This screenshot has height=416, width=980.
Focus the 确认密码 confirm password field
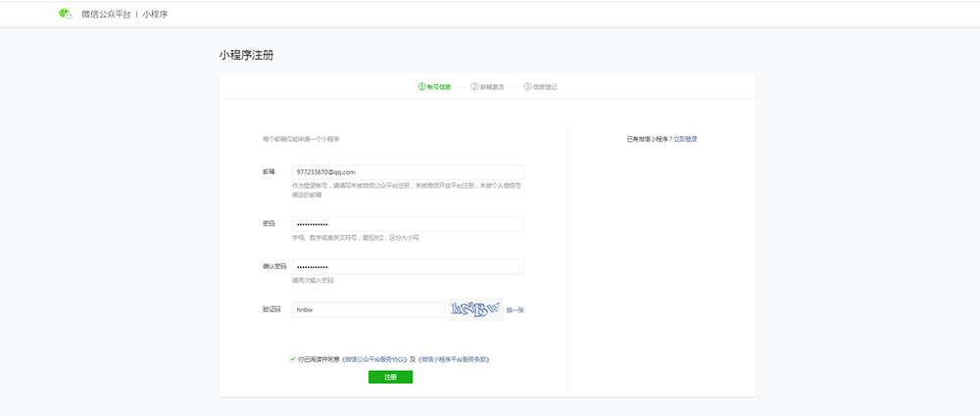pyautogui.click(x=407, y=267)
